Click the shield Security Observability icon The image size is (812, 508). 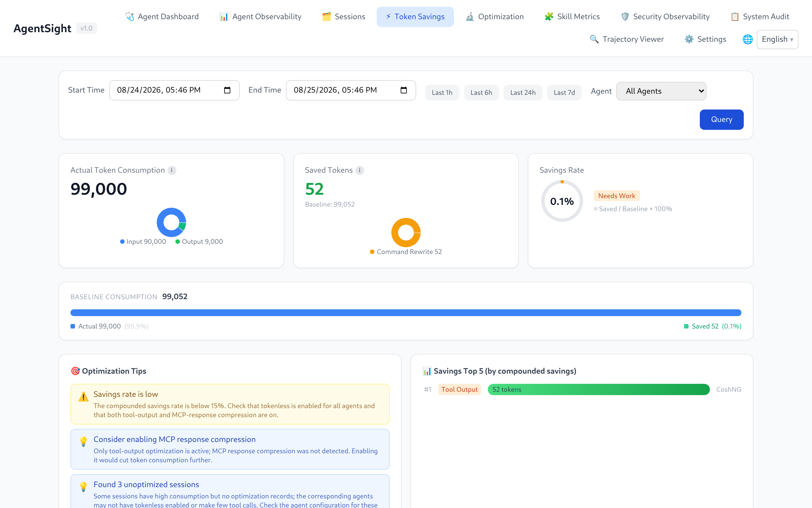(625, 16)
